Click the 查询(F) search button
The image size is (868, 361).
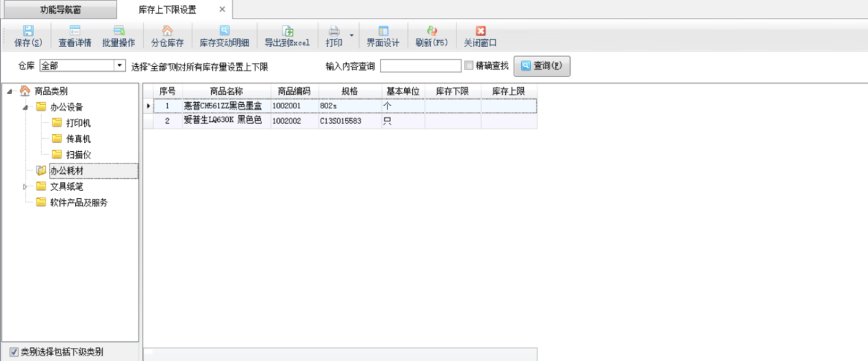pos(542,66)
